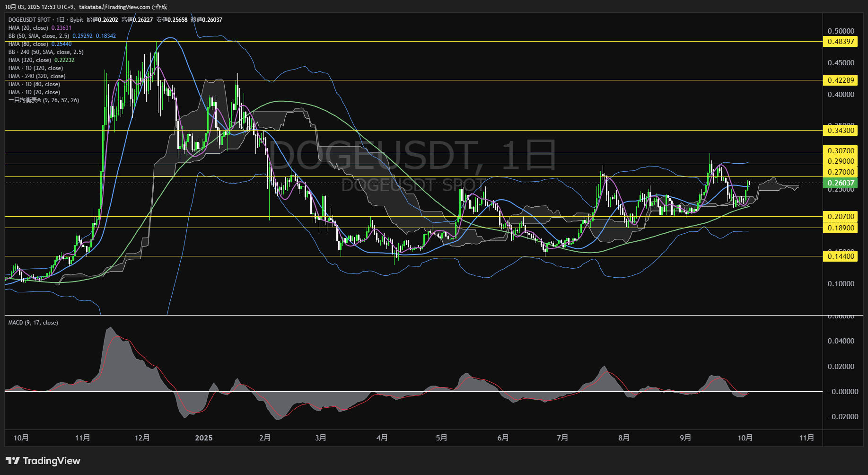The image size is (868, 475).
Task: Click the 0.29000 yellow line price label
Action: pyautogui.click(x=841, y=161)
